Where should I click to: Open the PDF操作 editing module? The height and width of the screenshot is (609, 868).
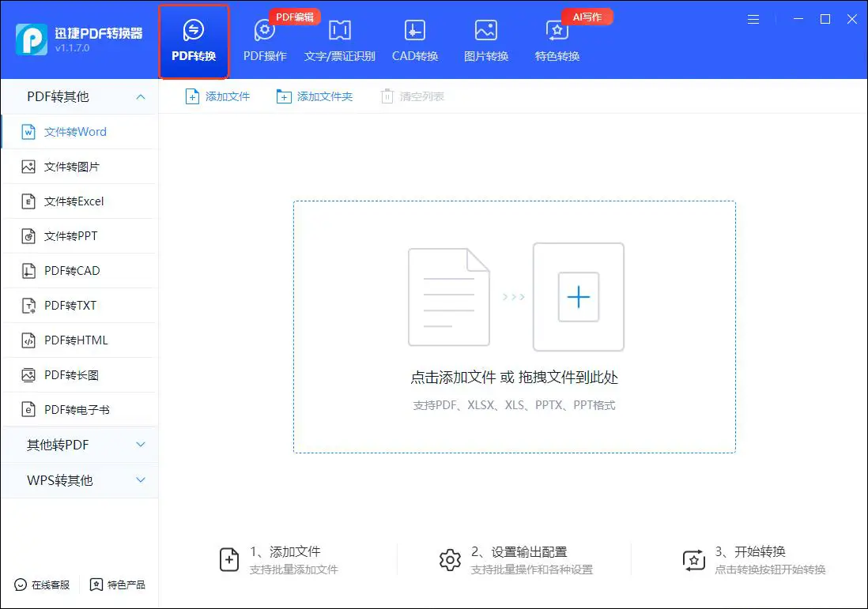pos(264,39)
